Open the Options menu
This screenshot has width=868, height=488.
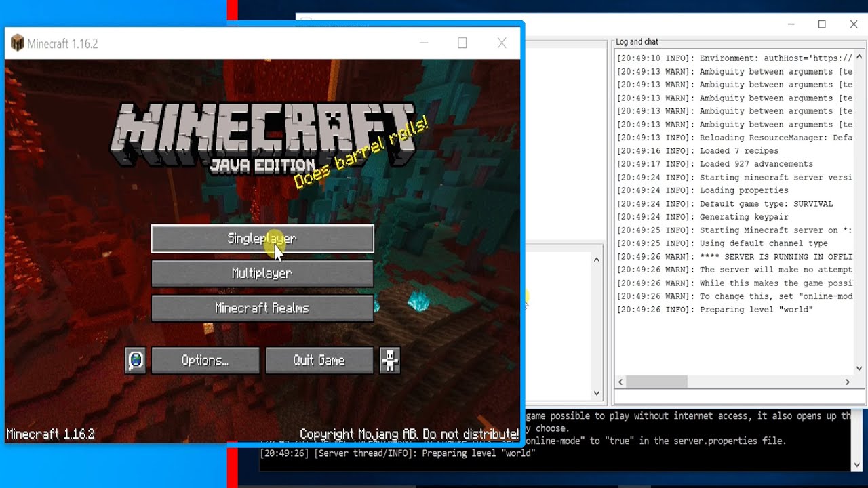[205, 361]
